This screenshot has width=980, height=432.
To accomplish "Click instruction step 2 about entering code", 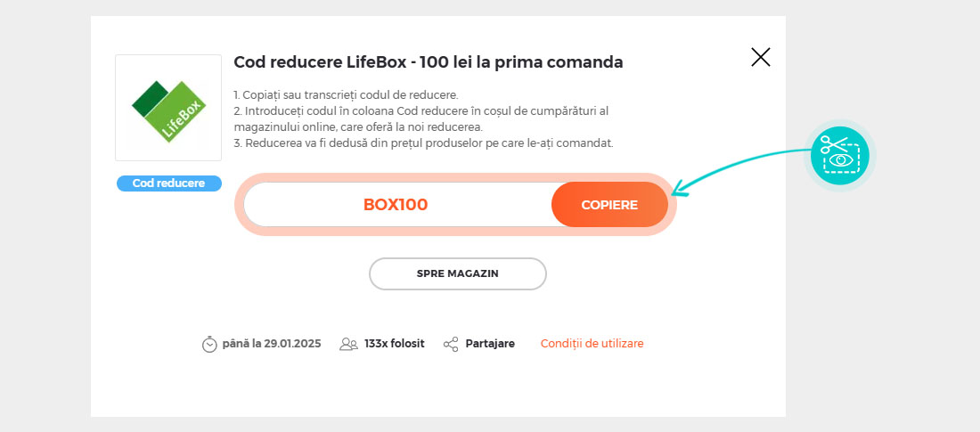I will [x=421, y=118].
